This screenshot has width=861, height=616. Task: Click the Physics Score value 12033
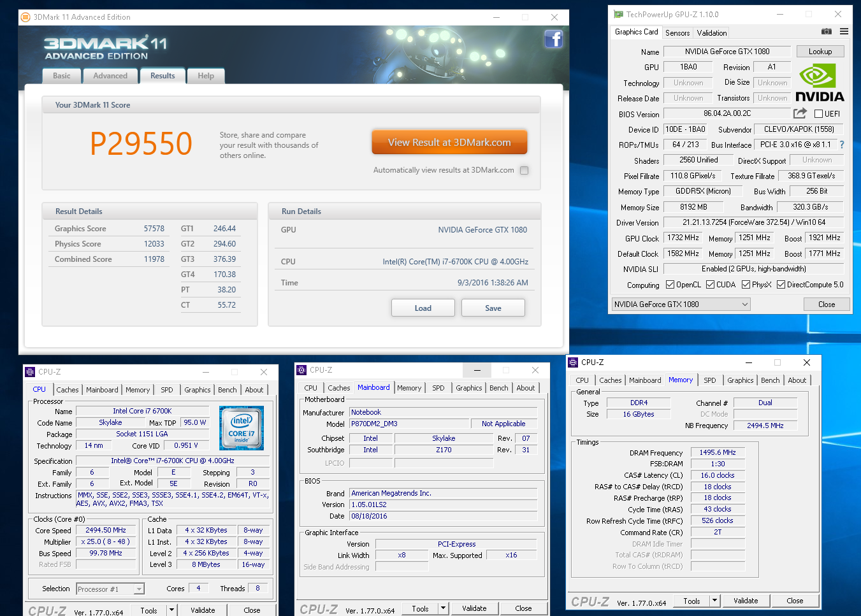(x=154, y=244)
